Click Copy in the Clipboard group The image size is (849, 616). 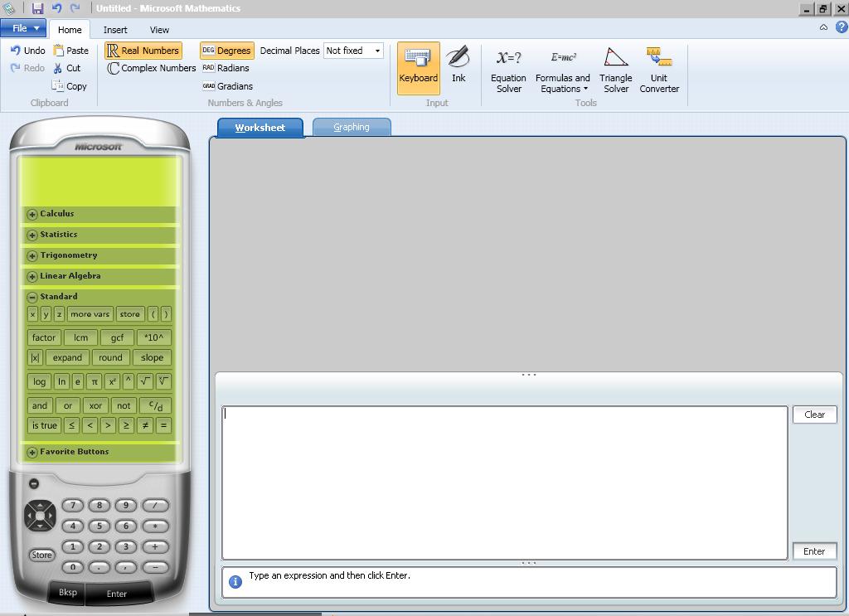click(x=69, y=86)
